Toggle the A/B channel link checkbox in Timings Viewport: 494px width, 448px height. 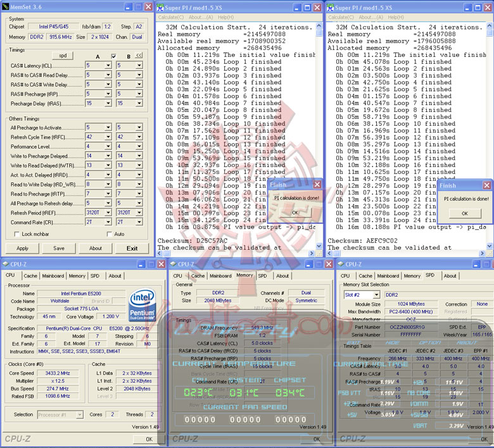(x=113, y=56)
